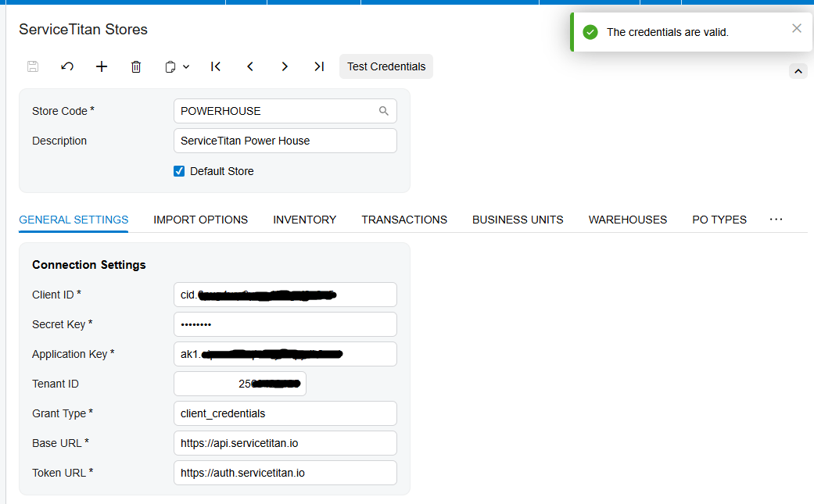
Task: Delete the current store record
Action: point(136,66)
